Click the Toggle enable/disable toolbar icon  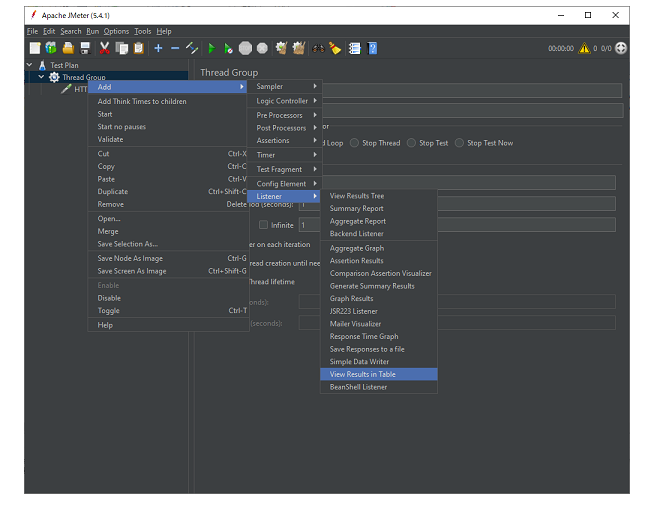click(192, 48)
